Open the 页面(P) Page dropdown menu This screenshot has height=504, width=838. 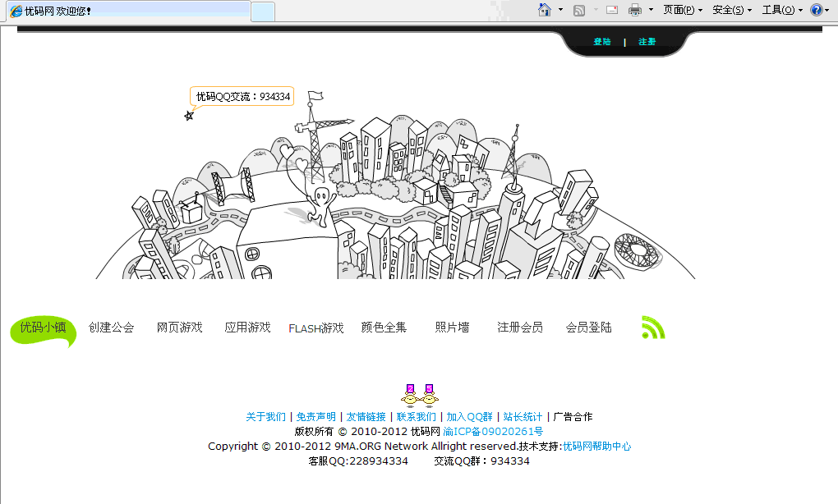point(679,9)
